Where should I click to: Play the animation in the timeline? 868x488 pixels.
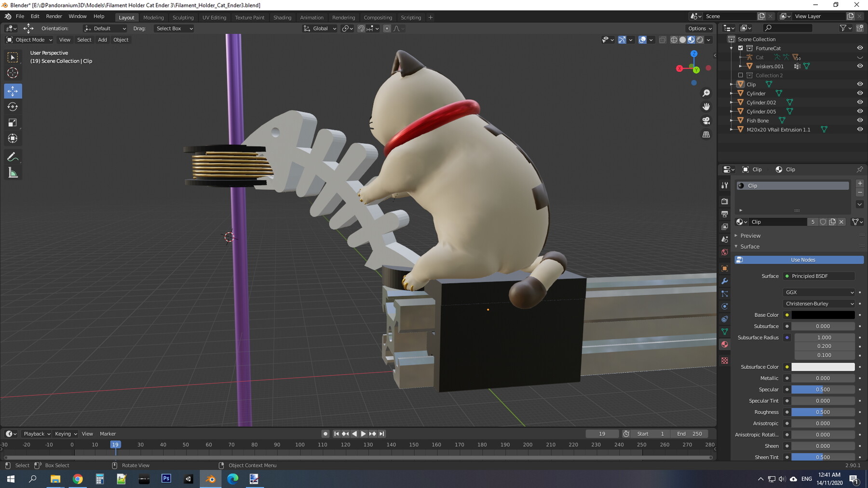[363, 434]
